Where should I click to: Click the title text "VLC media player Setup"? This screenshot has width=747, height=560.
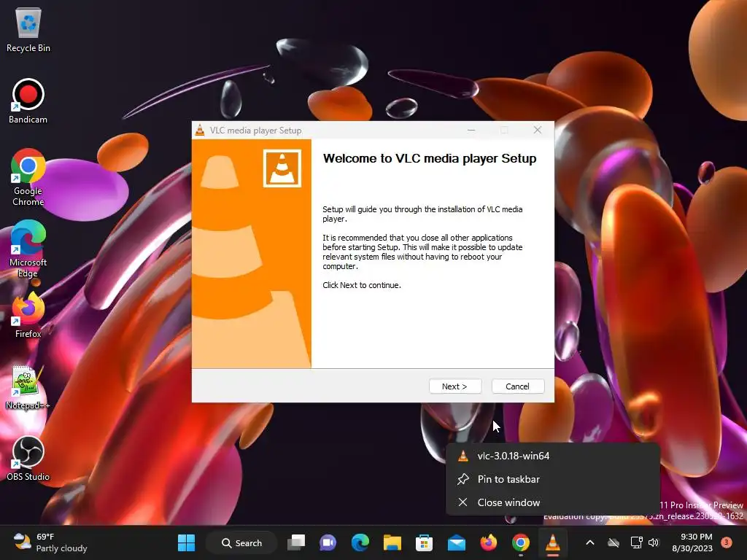(256, 131)
